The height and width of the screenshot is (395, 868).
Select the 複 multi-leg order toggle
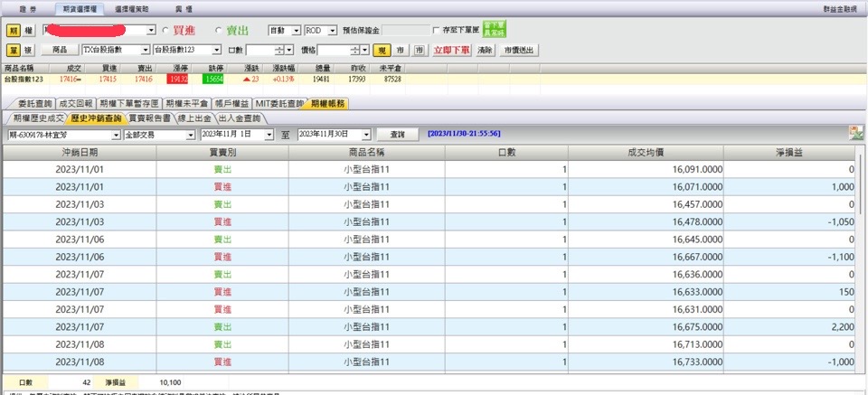(28, 50)
